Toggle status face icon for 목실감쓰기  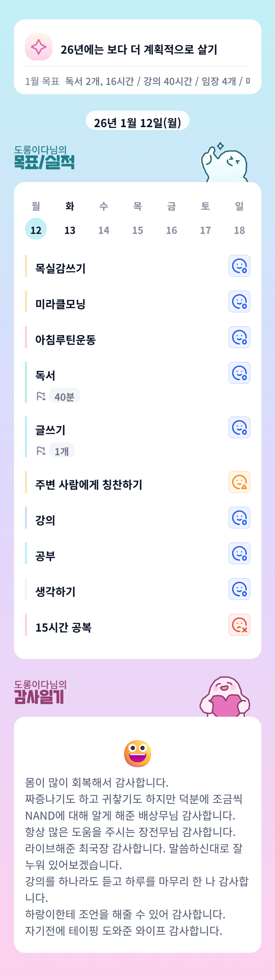(239, 266)
